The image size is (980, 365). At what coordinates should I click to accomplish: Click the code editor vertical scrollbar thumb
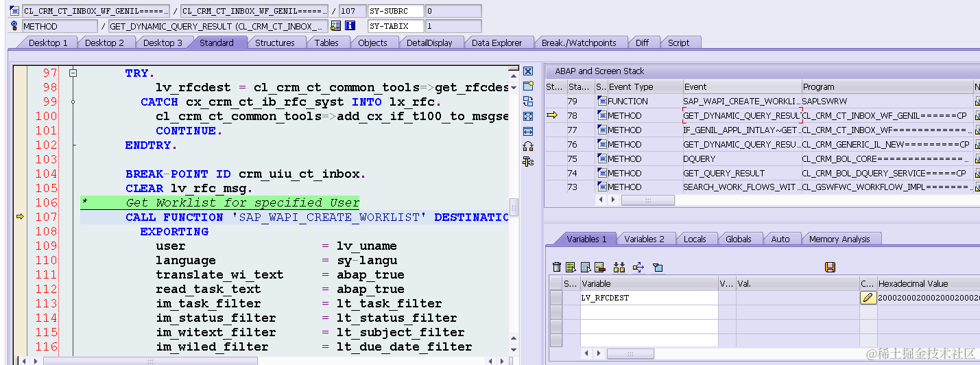[x=513, y=207]
